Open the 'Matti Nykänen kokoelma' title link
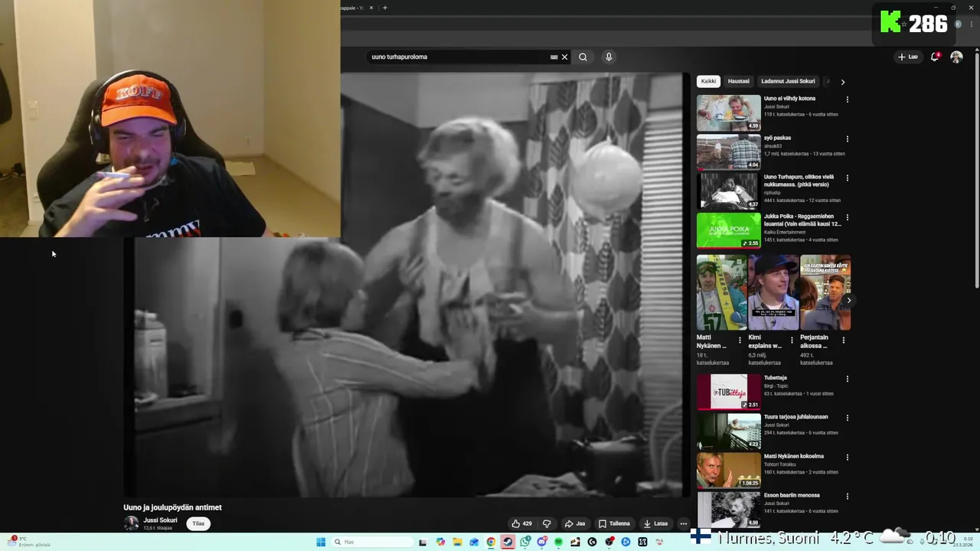Viewport: 980px width, 551px height. point(793,456)
